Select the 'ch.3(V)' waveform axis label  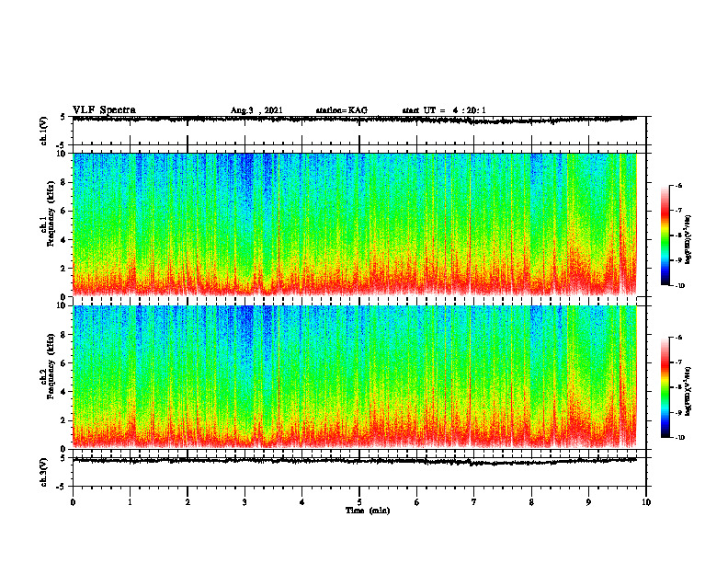(43, 473)
